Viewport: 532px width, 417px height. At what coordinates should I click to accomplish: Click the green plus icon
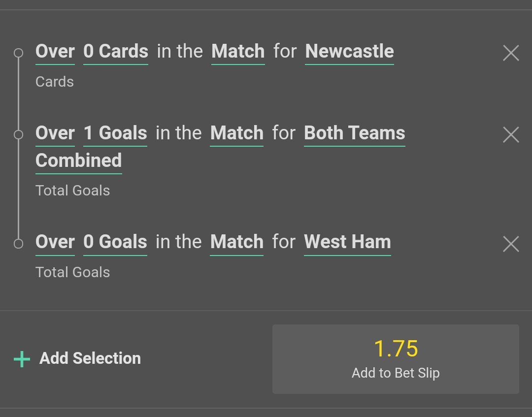(x=22, y=359)
